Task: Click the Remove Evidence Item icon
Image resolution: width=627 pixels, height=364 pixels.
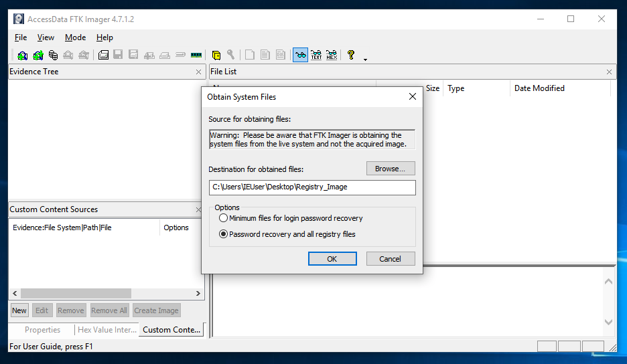Action: tap(68, 55)
